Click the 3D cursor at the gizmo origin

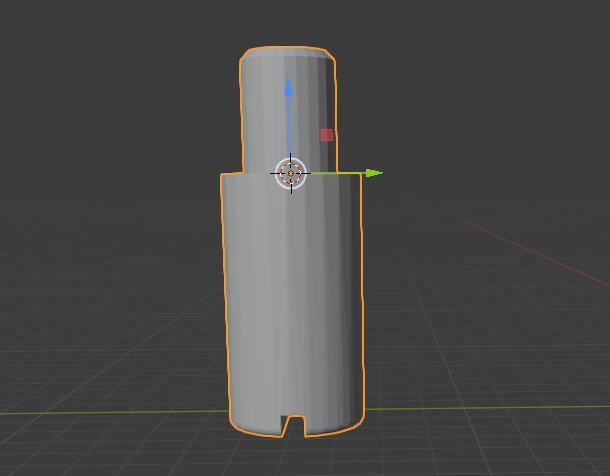pyautogui.click(x=291, y=173)
